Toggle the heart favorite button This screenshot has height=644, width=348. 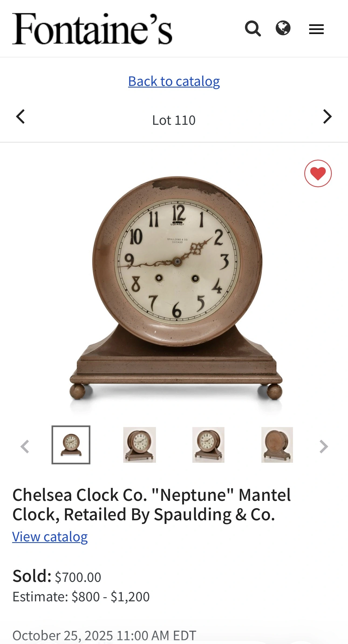pyautogui.click(x=318, y=173)
